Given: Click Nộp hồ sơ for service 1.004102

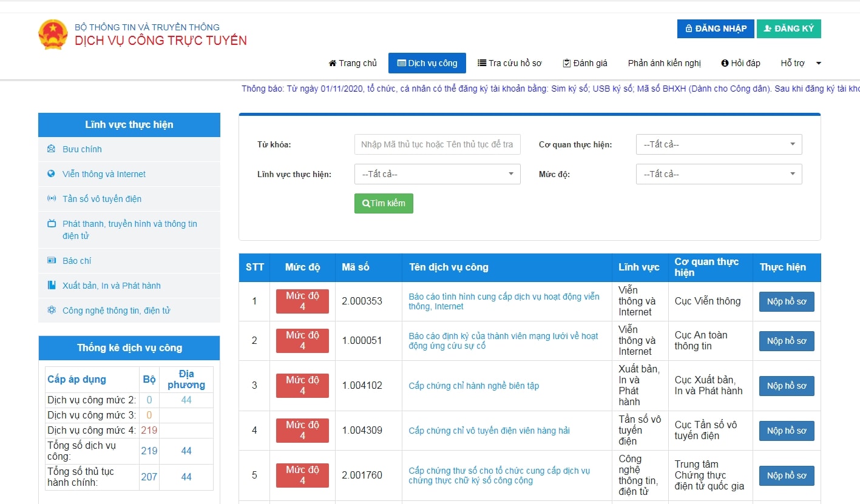Looking at the screenshot, I should 787,386.
